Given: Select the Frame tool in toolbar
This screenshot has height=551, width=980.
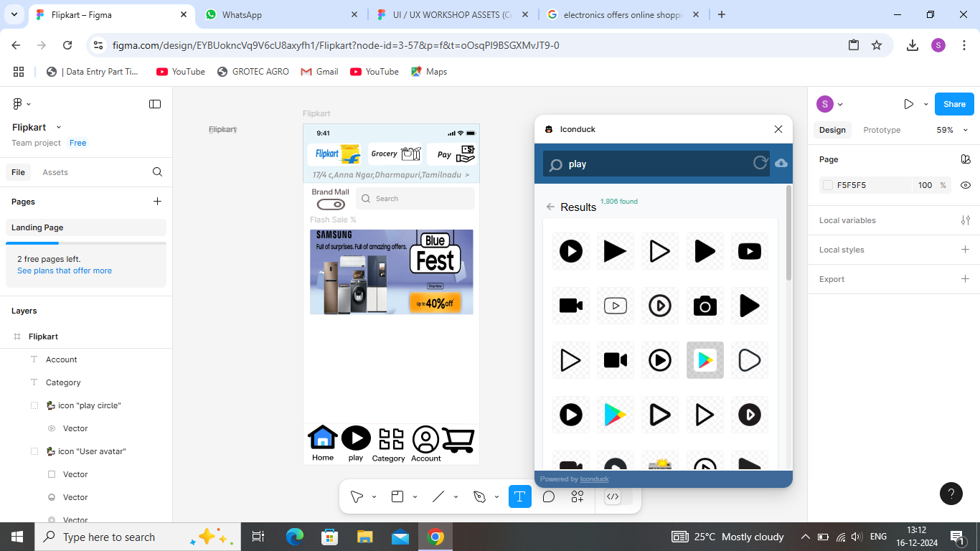Looking at the screenshot, I should coord(397,496).
